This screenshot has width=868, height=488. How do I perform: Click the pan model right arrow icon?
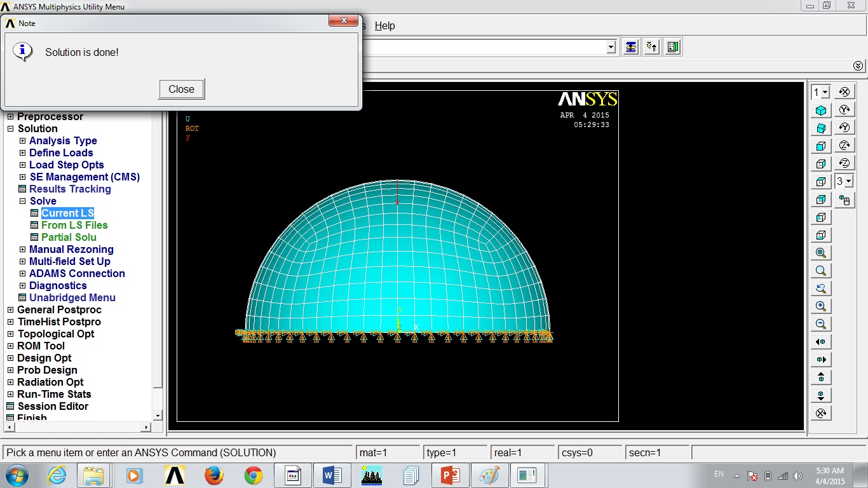(x=821, y=360)
